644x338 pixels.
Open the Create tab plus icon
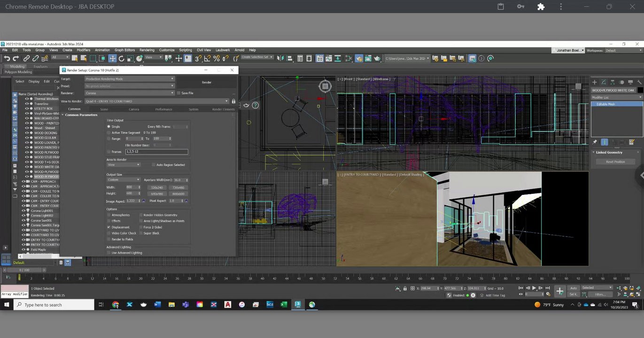point(595,82)
